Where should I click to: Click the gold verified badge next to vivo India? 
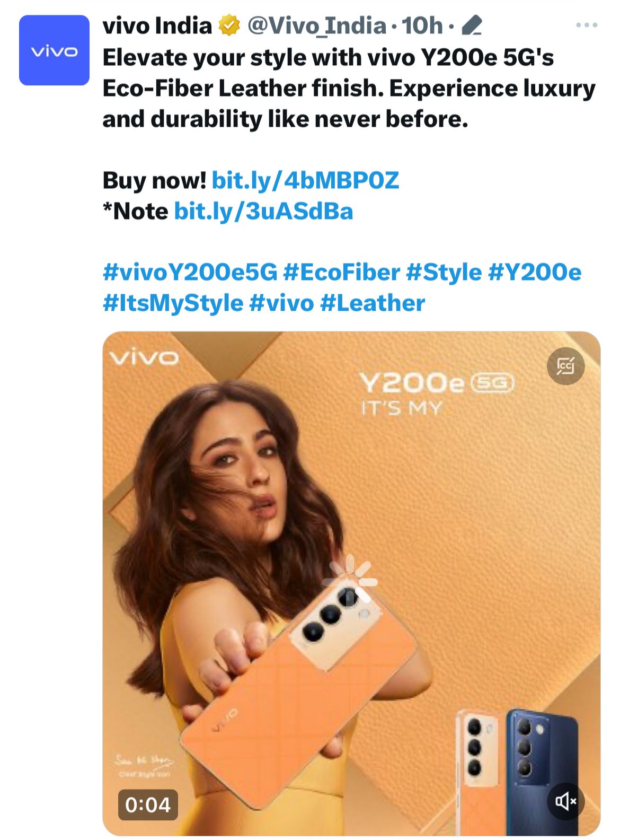[229, 24]
